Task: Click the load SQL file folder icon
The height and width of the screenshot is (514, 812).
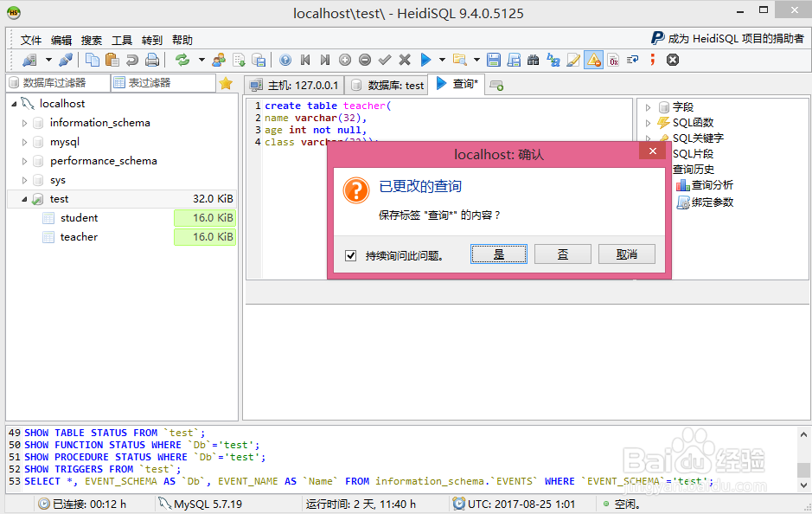Action: (x=459, y=60)
